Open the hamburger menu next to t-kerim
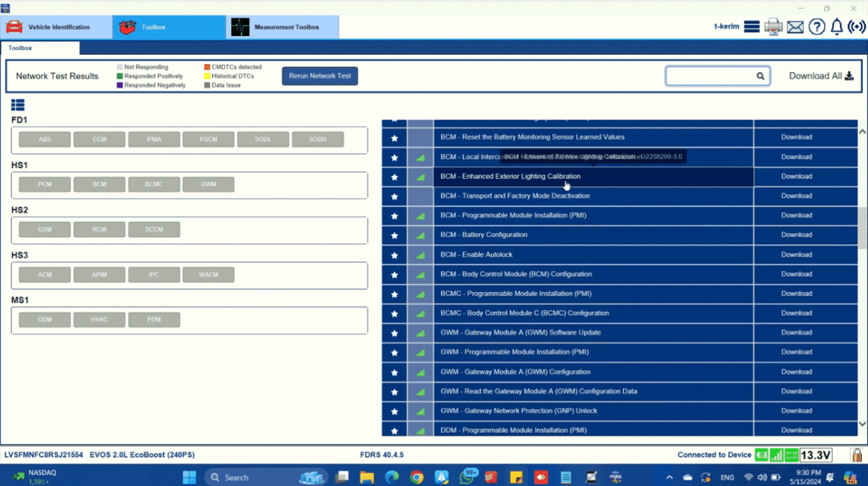Screen dimensions: 868x486 click(751, 27)
